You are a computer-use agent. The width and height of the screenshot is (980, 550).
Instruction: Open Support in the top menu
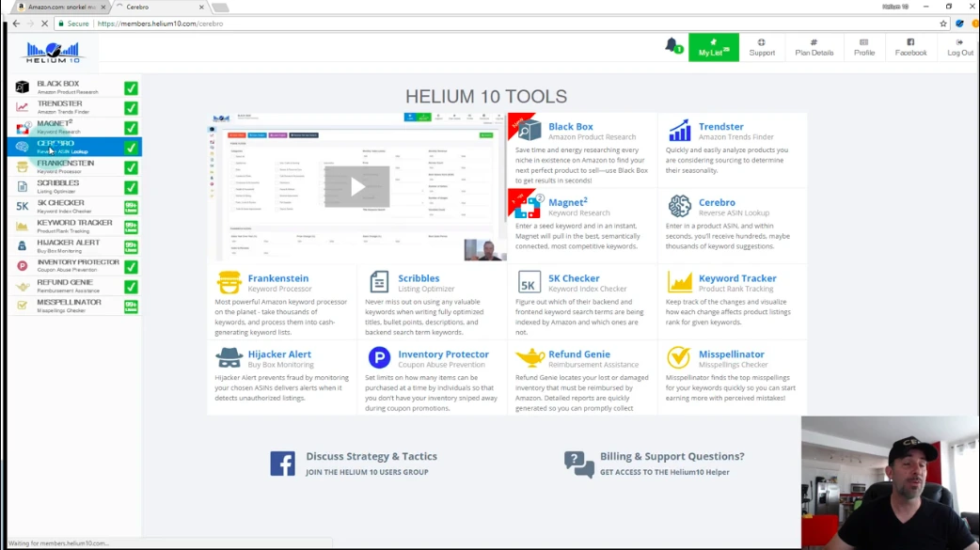[x=762, y=48]
